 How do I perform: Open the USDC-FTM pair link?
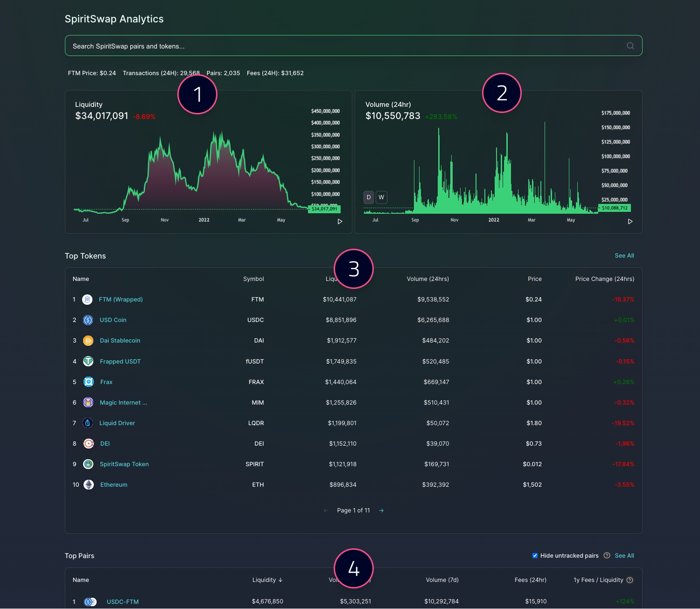122,602
